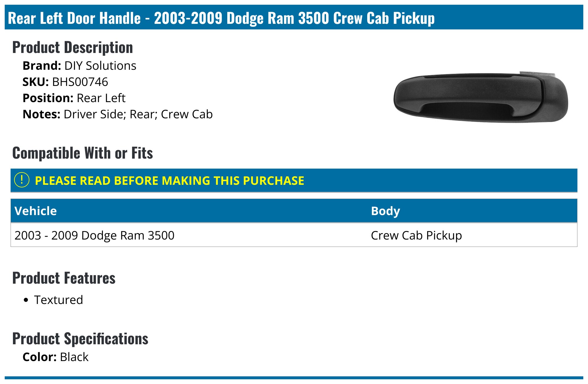The image size is (588, 384).
Task: Click the 'Black' color value
Action: pyautogui.click(x=74, y=357)
